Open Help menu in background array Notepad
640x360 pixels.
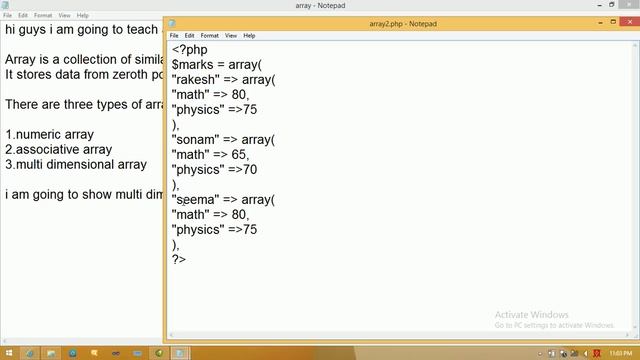(82, 15)
